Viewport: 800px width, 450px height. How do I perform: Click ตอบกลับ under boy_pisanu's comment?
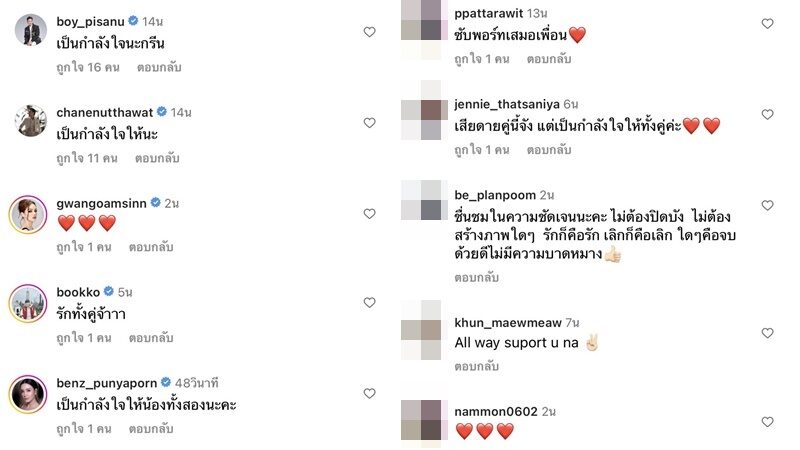click(x=159, y=67)
